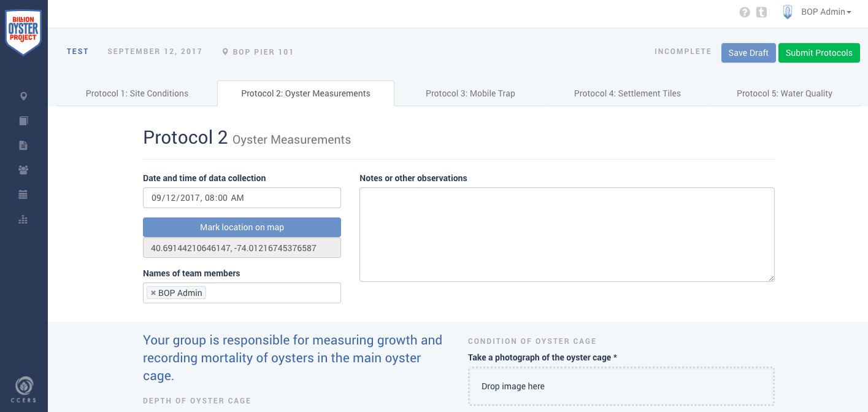Click the Save Draft button
Screen dimensions: 868x412
point(748,53)
